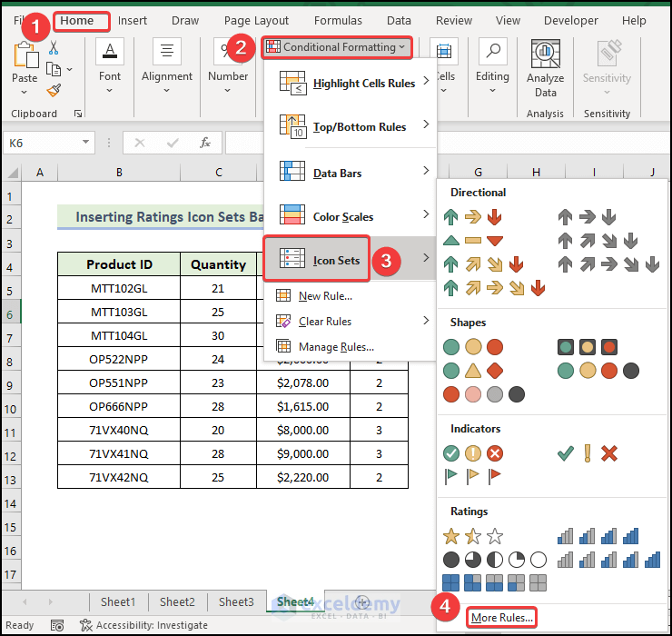Click the Insert Function fx button
Screen dimensions: 672x636
tap(205, 143)
